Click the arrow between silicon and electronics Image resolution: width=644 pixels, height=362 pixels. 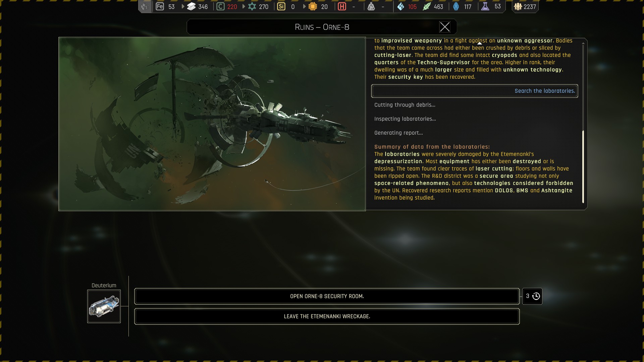[304, 6]
